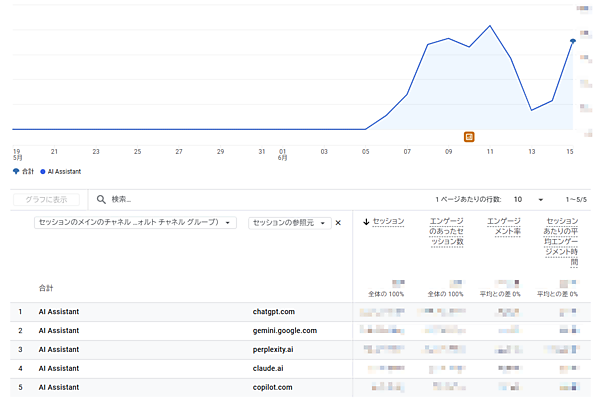Click the 1 ページあたりの行数 label
600x401 pixels.
pyautogui.click(x=468, y=199)
